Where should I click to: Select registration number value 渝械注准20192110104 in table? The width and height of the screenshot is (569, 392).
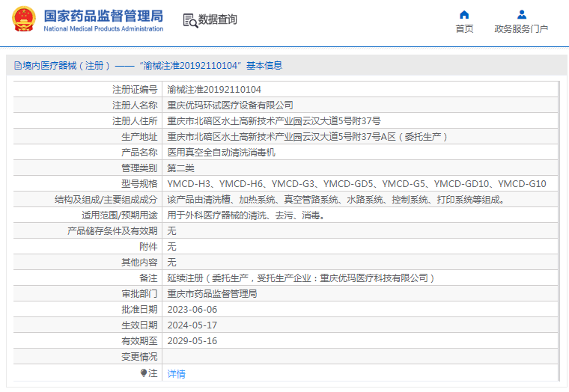pos(214,90)
